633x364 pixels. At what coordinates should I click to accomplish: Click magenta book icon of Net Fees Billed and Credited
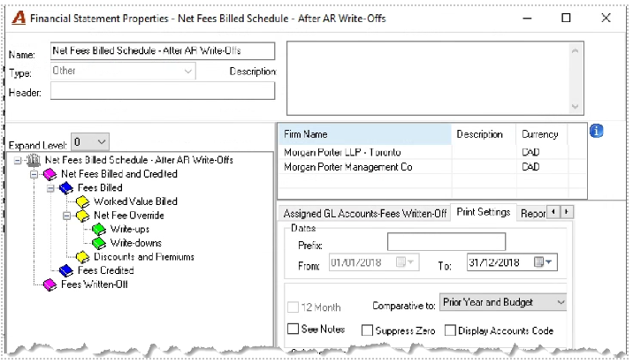pos(50,174)
